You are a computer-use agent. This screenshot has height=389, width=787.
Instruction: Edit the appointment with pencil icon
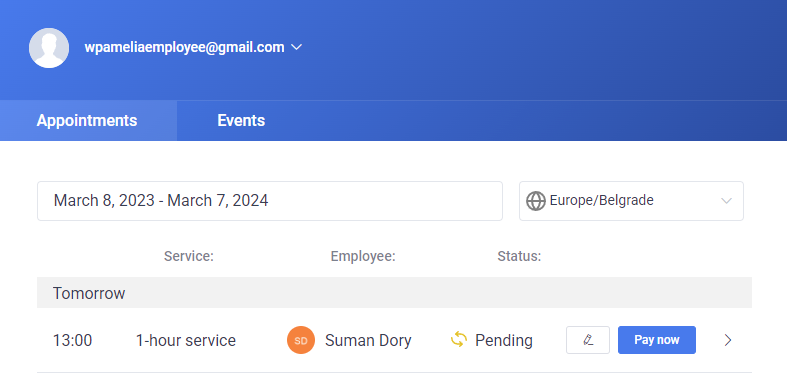(588, 340)
